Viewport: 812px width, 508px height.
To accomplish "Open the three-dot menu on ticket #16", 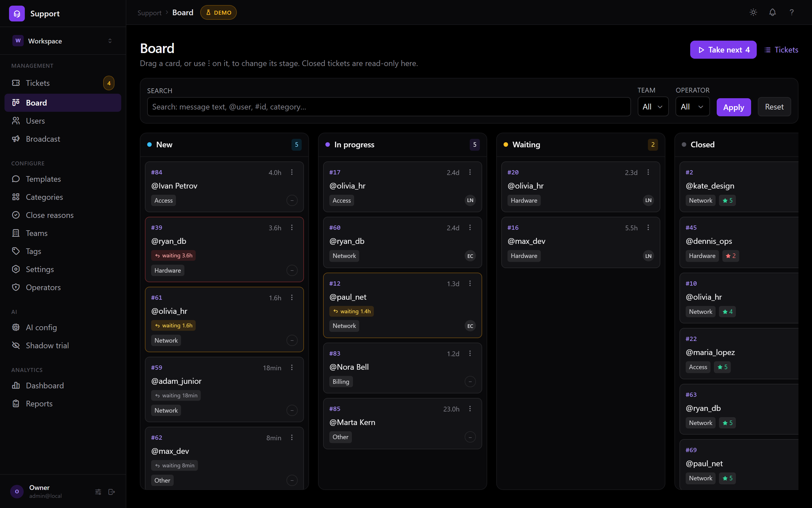I will (648, 228).
